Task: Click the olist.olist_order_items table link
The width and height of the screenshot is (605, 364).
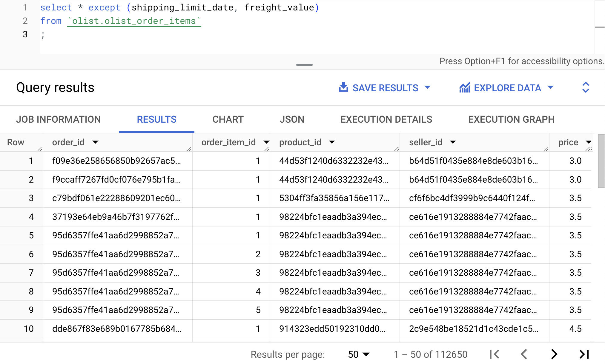Action: 134,21
